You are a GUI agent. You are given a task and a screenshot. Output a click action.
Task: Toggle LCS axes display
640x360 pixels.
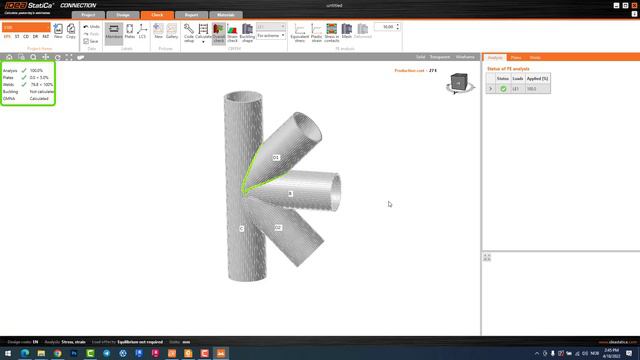pos(142,31)
